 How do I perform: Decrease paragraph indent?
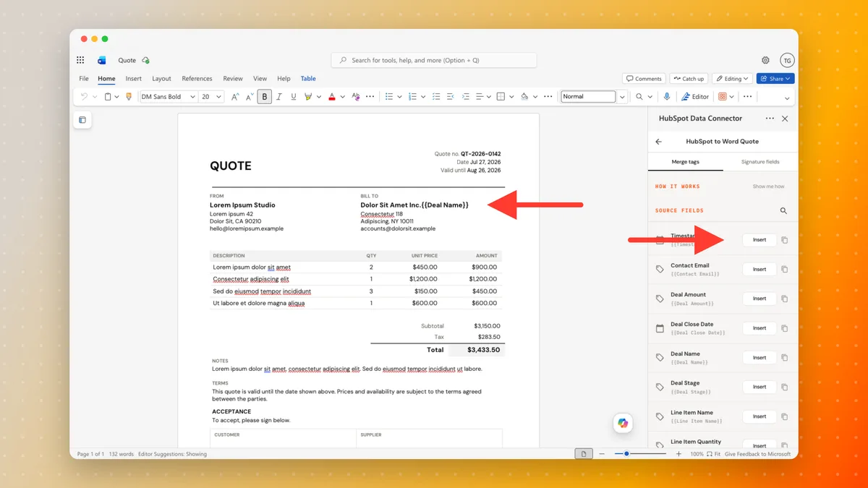(451, 96)
